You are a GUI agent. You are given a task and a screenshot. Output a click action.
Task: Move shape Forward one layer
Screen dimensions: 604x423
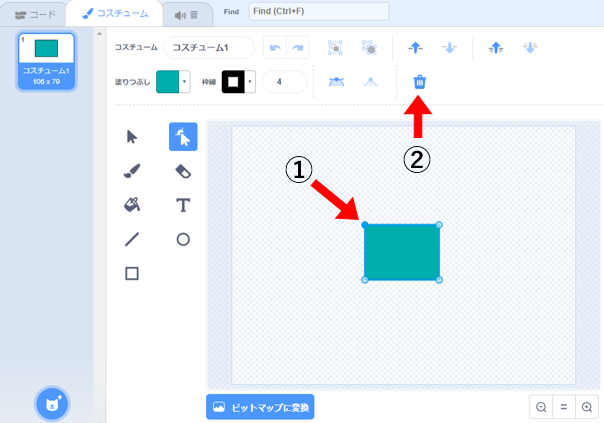coord(415,48)
